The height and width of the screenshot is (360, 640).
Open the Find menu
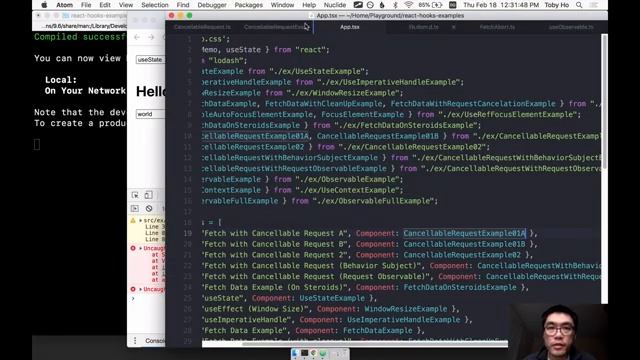pyautogui.click(x=183, y=5)
